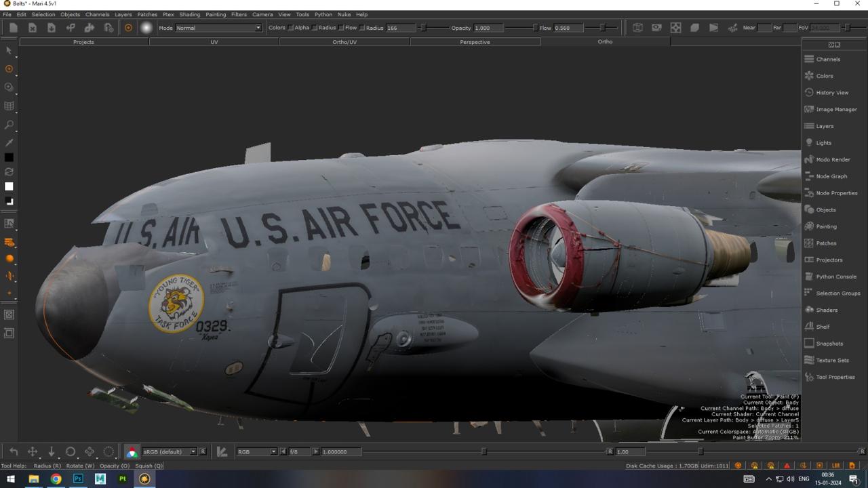This screenshot has height=488, width=868.
Task: Click the Near clip plane input field
Action: pos(764,28)
